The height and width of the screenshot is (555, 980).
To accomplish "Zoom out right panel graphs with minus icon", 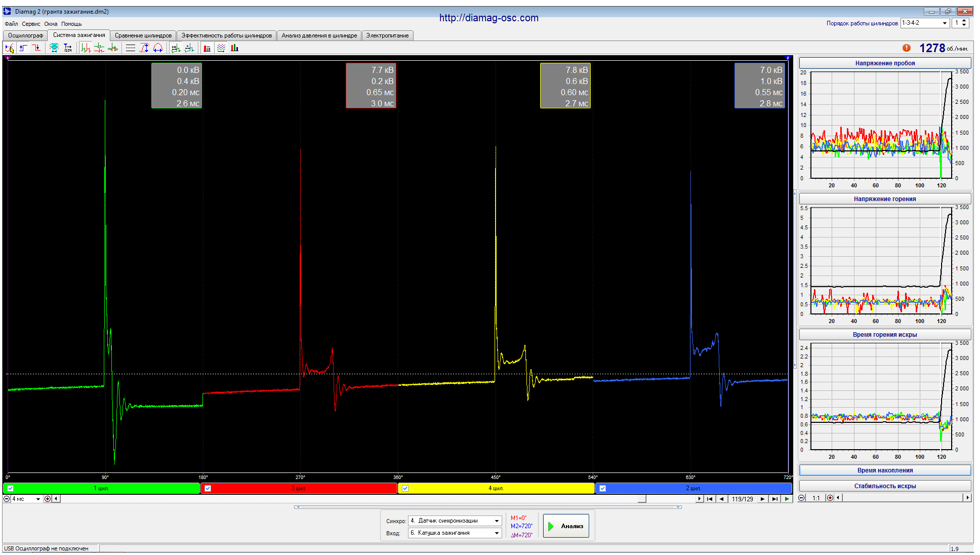I will click(801, 498).
